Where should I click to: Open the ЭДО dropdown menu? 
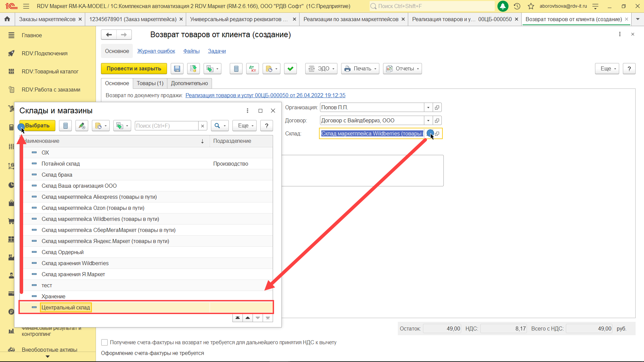321,69
